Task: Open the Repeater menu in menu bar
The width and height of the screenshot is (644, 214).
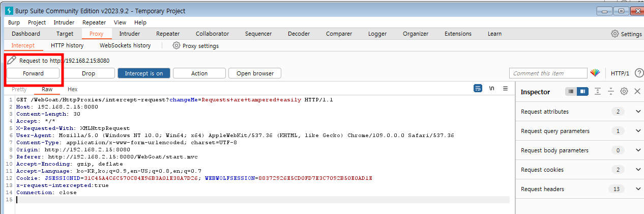Action: tap(94, 22)
